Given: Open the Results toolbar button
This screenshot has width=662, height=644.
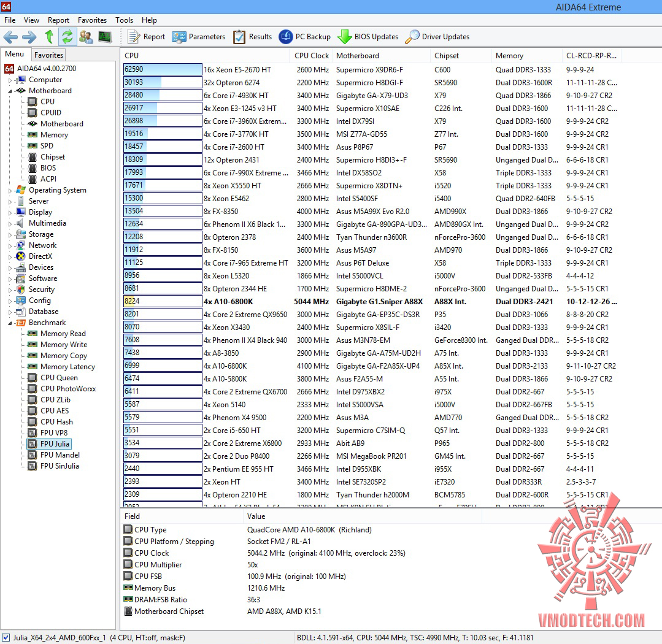Looking at the screenshot, I should coord(253,37).
